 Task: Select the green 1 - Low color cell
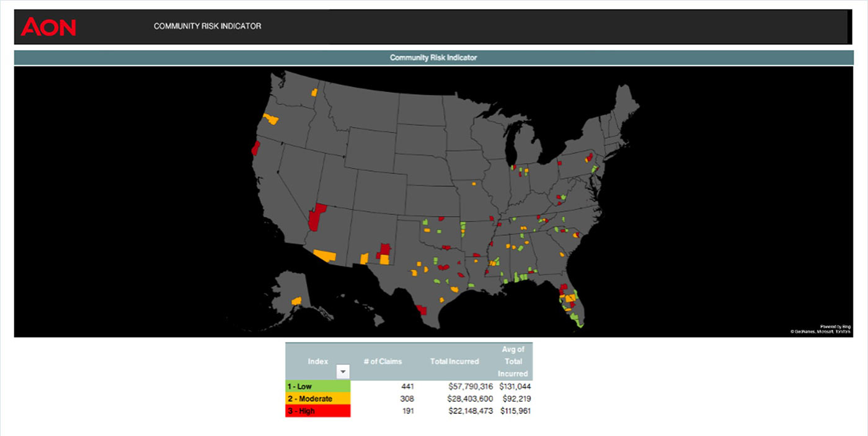(317, 386)
